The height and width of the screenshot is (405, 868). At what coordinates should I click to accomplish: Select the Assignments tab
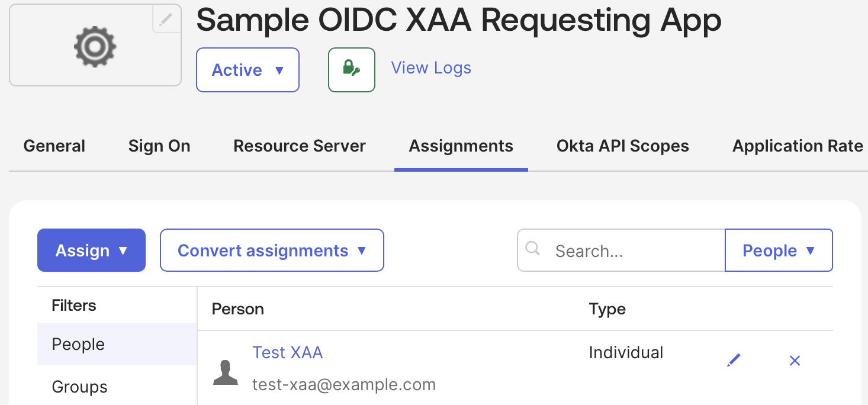pos(461,146)
